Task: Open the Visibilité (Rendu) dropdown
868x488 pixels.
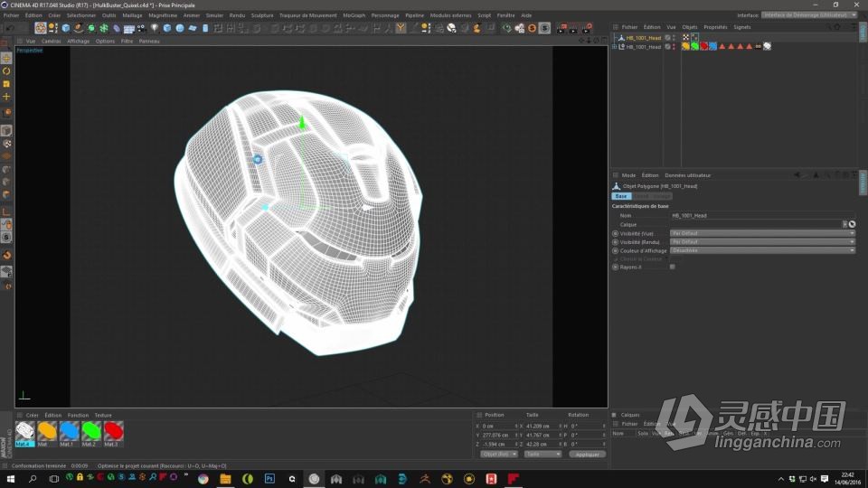Action: [763, 242]
